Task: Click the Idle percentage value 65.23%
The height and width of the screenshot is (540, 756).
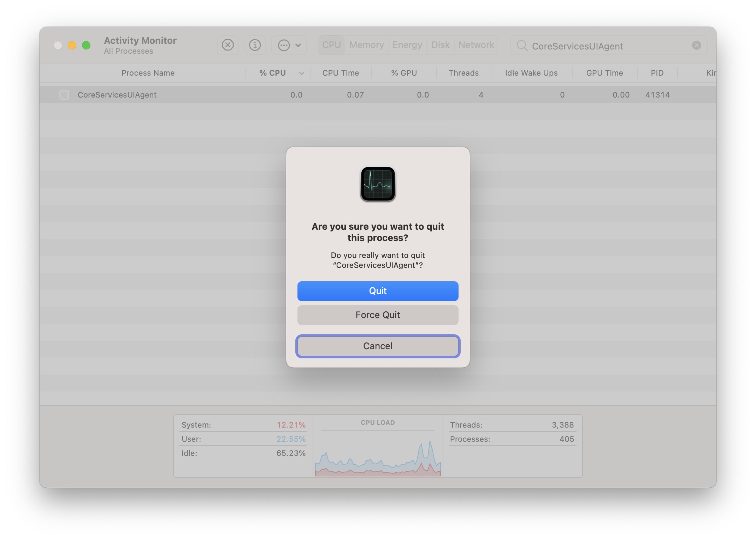Action: coord(291,453)
